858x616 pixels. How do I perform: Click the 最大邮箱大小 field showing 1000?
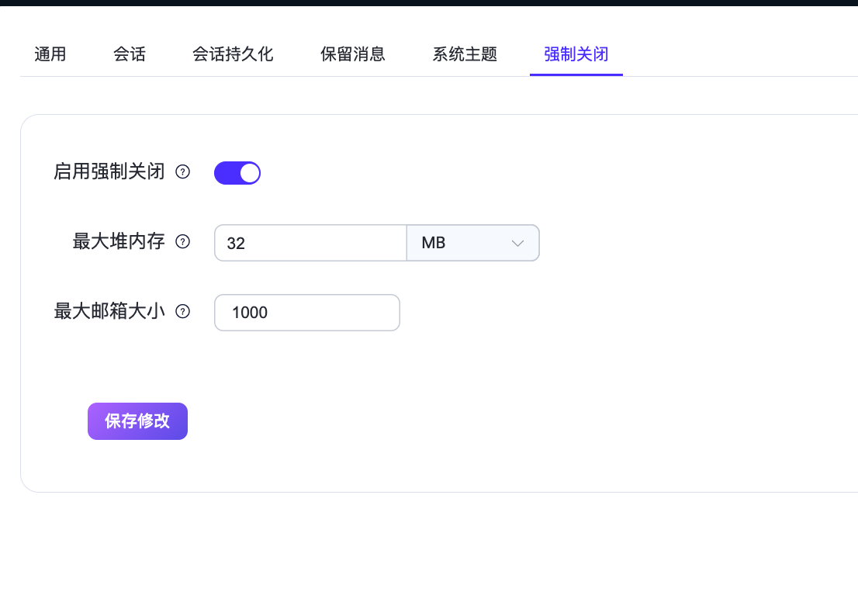pyautogui.click(x=306, y=313)
